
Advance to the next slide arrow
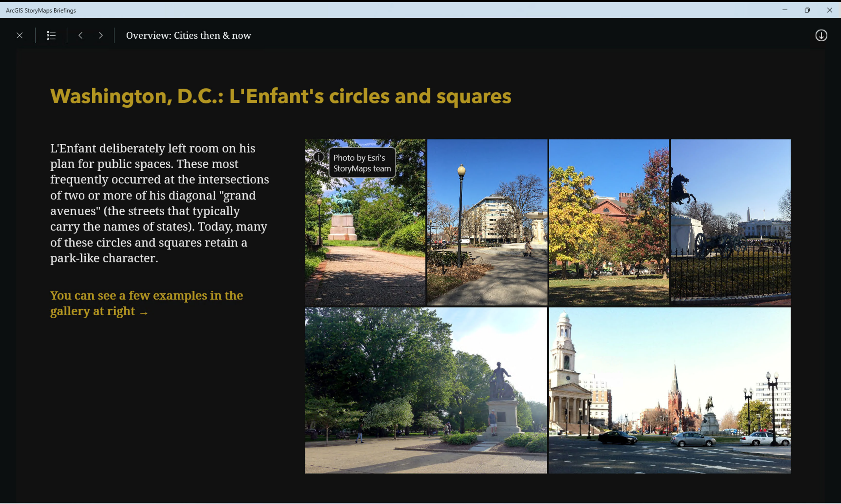pos(101,35)
